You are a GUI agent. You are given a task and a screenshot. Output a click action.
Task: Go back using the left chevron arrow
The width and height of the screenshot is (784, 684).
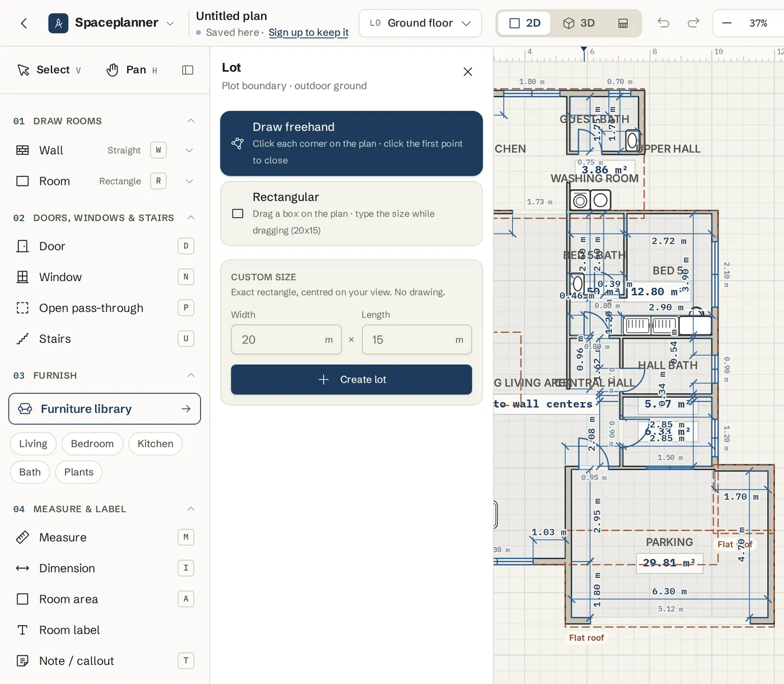tap(24, 23)
